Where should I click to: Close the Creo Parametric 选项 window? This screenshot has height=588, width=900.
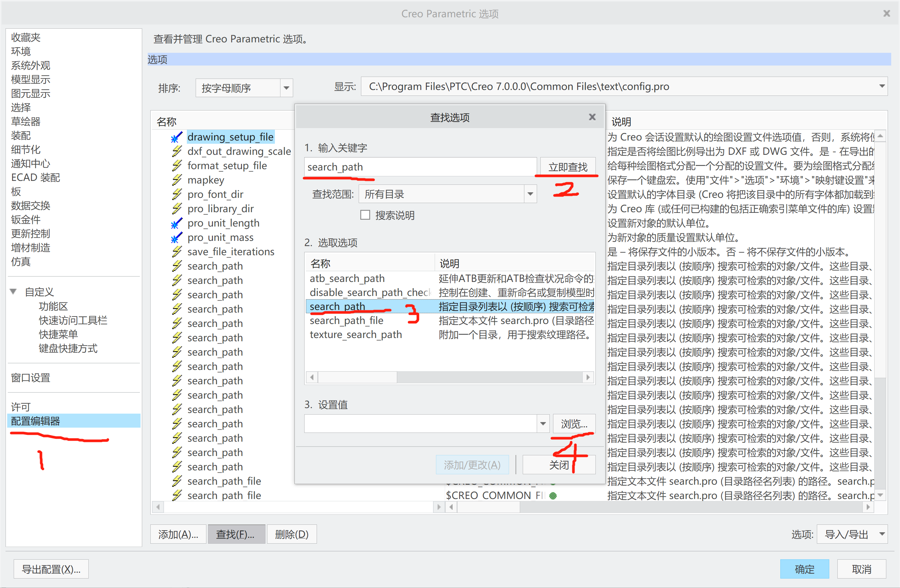(886, 14)
